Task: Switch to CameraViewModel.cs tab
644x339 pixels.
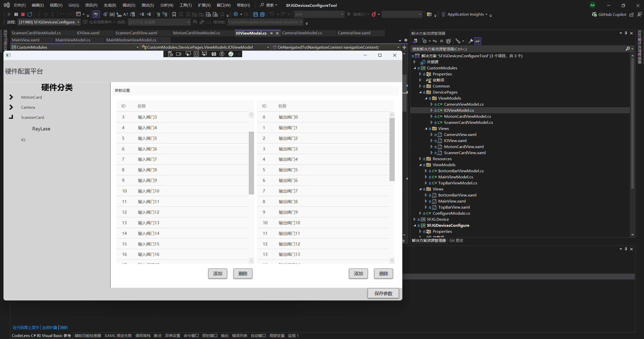Action: pyautogui.click(x=302, y=33)
